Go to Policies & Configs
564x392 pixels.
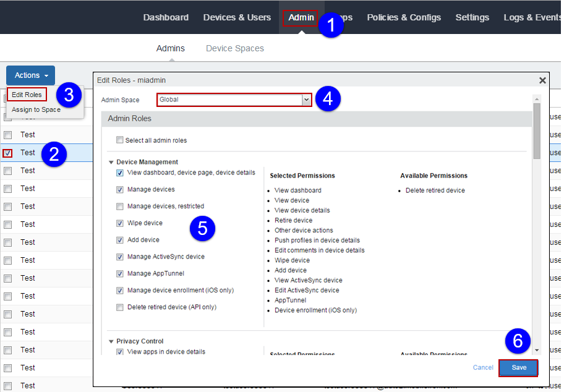404,17
